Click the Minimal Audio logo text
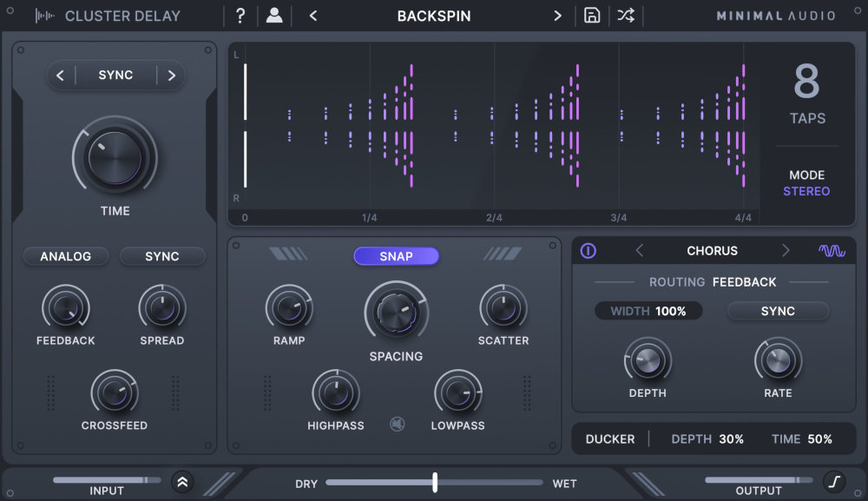Viewport: 868px width, 501px height. click(x=777, y=15)
